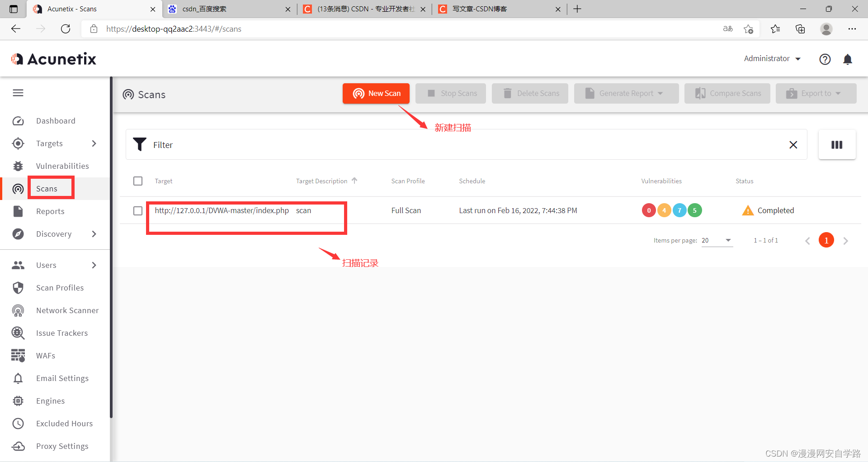Sort by Target Description arrow

(x=354, y=181)
